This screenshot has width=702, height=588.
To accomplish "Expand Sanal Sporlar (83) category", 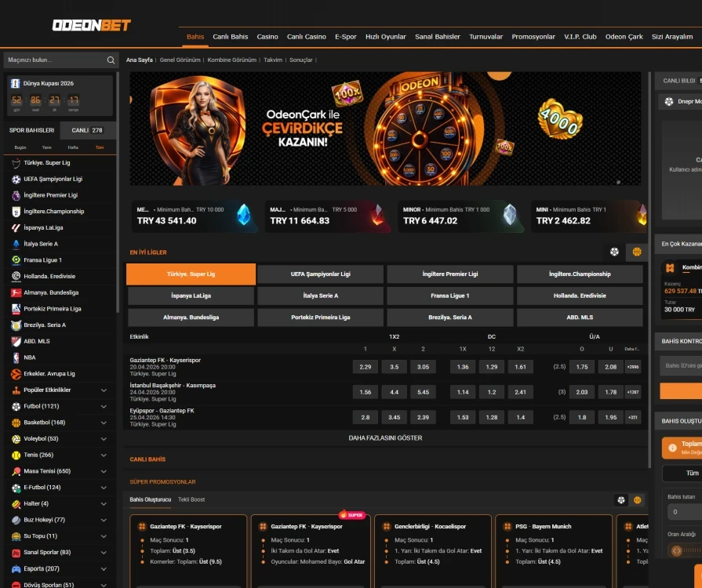I will point(104,553).
